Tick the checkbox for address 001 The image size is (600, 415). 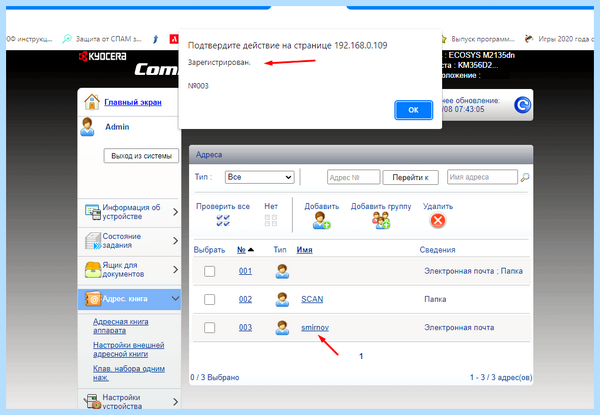point(209,271)
